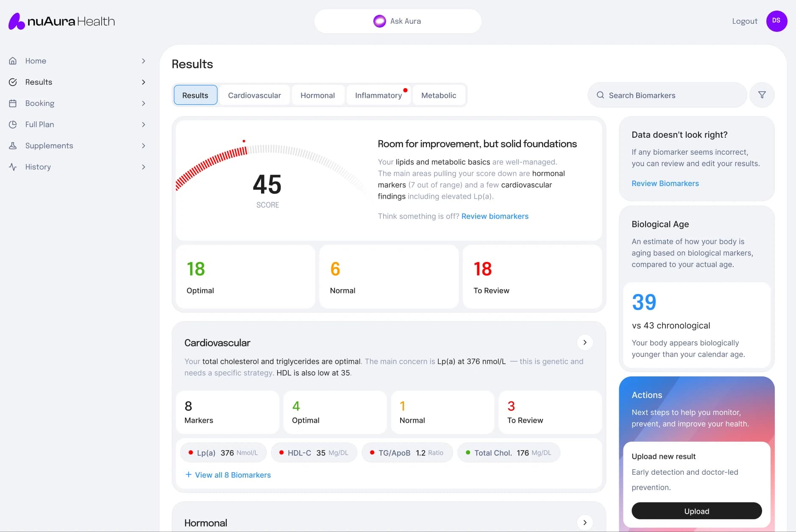The height and width of the screenshot is (532, 796).
Task: Click the 4 Optimal cardiovascular card
Action: tap(335, 412)
